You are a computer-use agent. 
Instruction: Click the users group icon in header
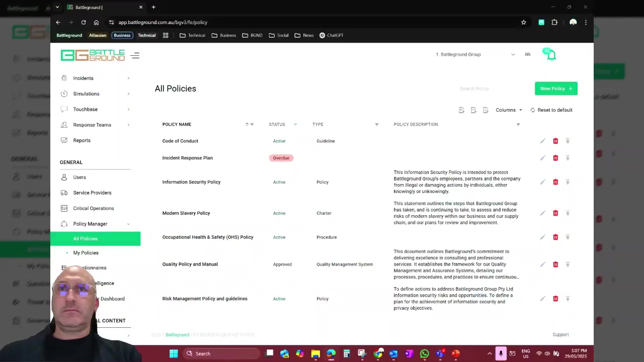coord(527,54)
